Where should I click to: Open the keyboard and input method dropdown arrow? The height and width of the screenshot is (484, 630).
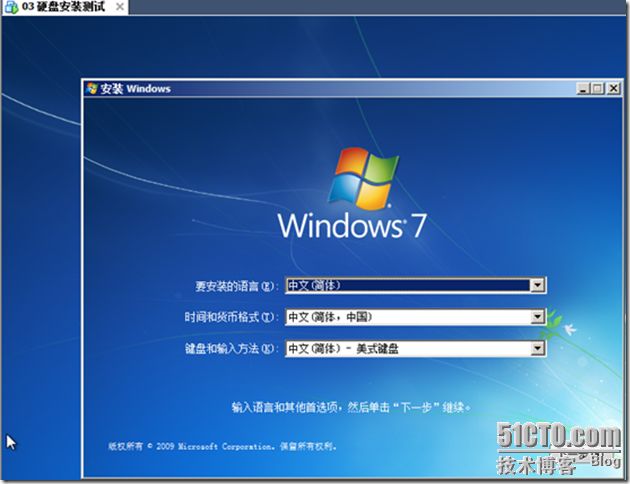[537, 349]
